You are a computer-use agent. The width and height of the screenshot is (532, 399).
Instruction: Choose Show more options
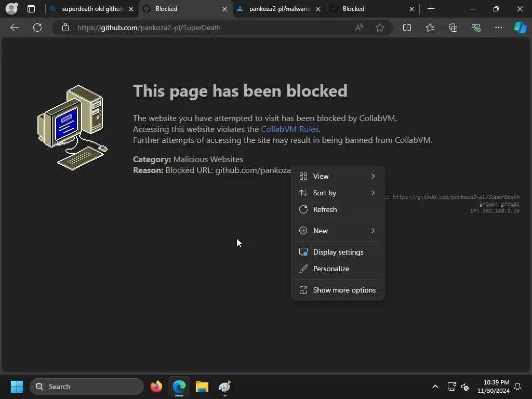pos(338,290)
